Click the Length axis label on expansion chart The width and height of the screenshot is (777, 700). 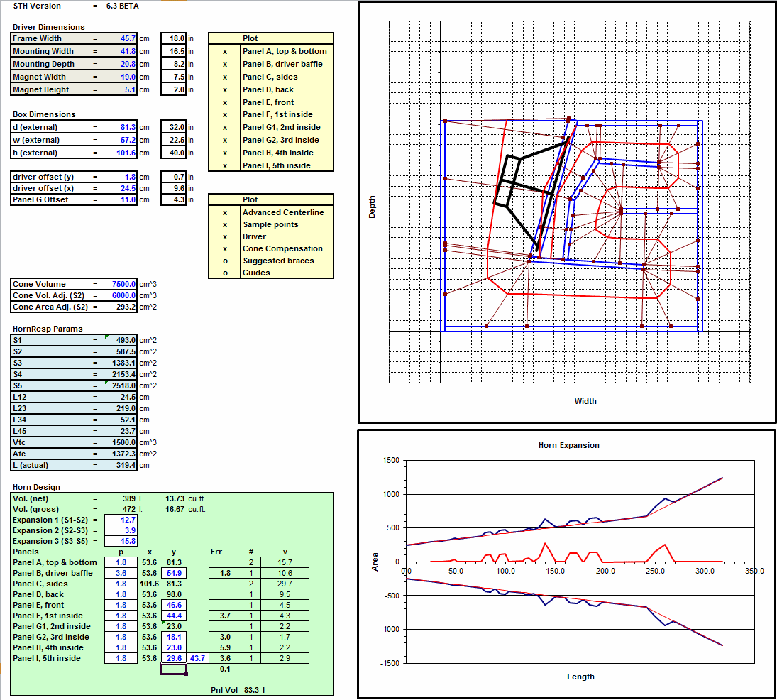tap(580, 676)
